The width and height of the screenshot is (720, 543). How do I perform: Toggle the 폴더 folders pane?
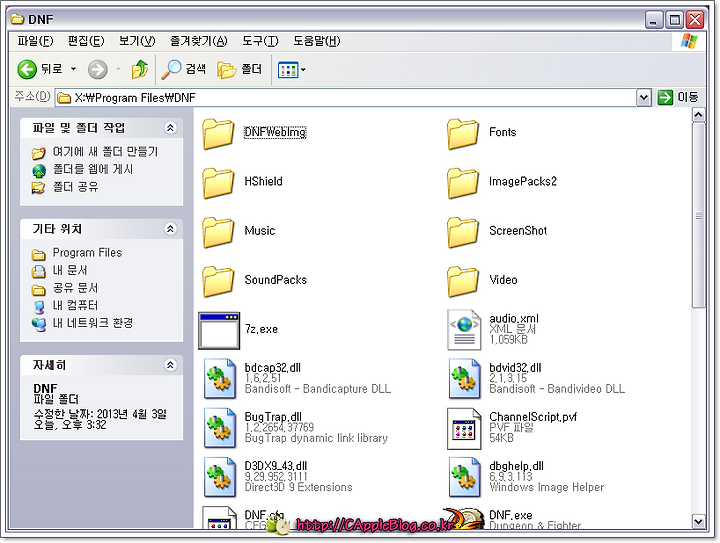click(x=240, y=69)
